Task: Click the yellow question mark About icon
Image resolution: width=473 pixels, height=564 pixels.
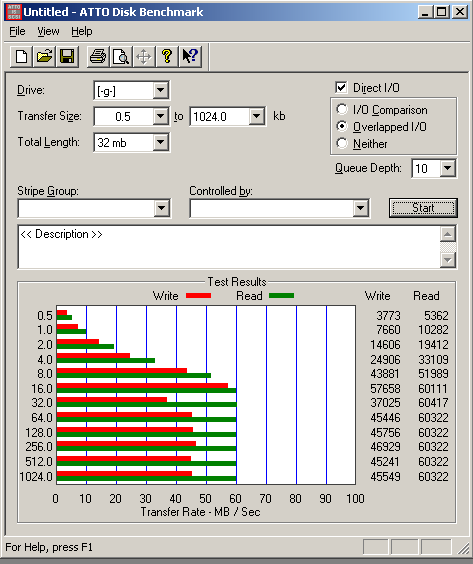Action: click(x=167, y=56)
